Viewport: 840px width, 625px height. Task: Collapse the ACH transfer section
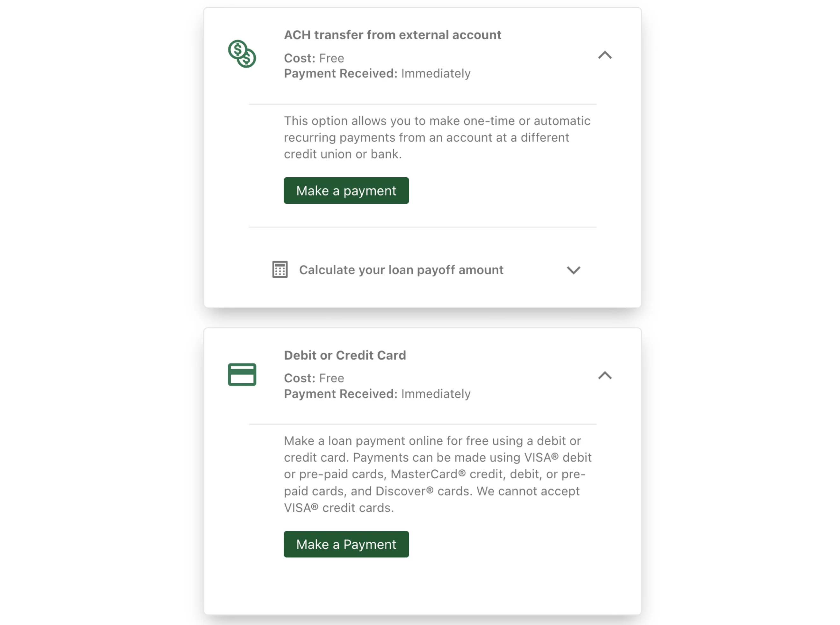click(x=605, y=55)
